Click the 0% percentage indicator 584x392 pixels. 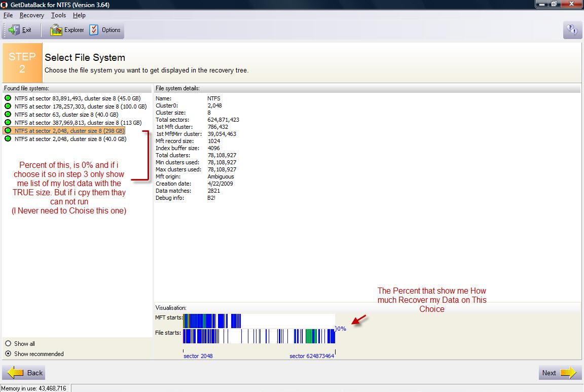coord(341,329)
